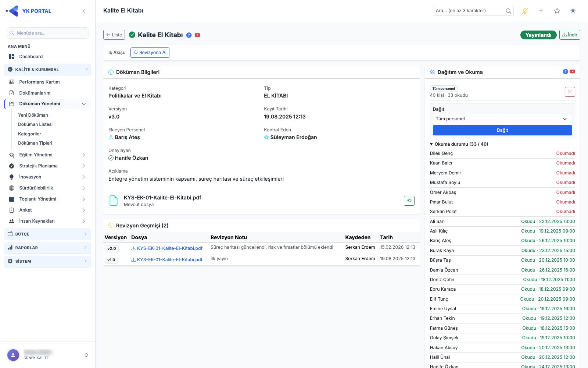The height and width of the screenshot is (368, 588).
Task: Click the PDF file icon for KYS-EK-01-Kalite-El-Kitabi.pdf
Action: [x=114, y=201]
